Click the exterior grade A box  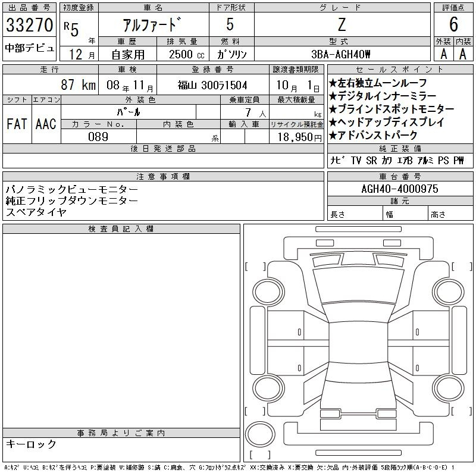pos(442,53)
